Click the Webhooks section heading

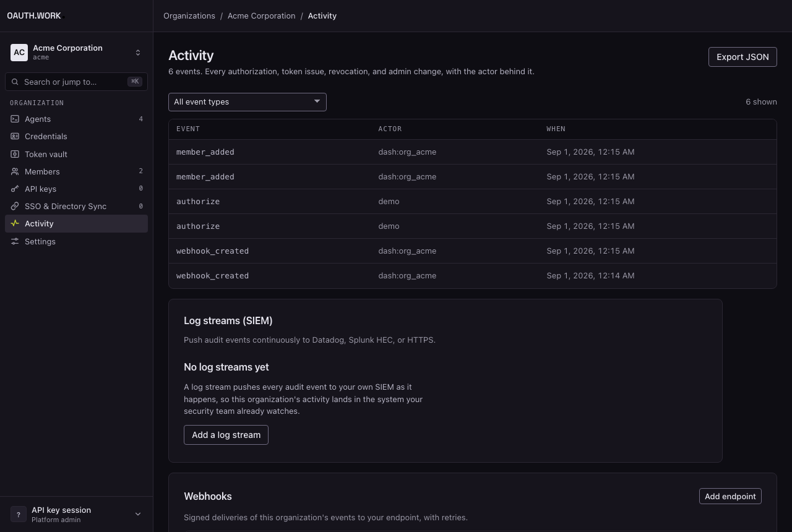coord(208,496)
